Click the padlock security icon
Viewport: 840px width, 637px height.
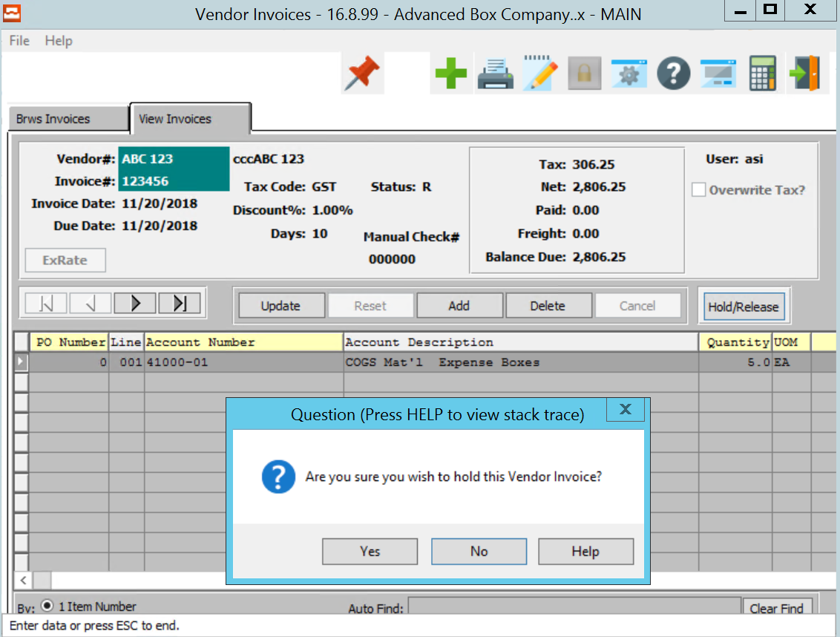coord(584,73)
